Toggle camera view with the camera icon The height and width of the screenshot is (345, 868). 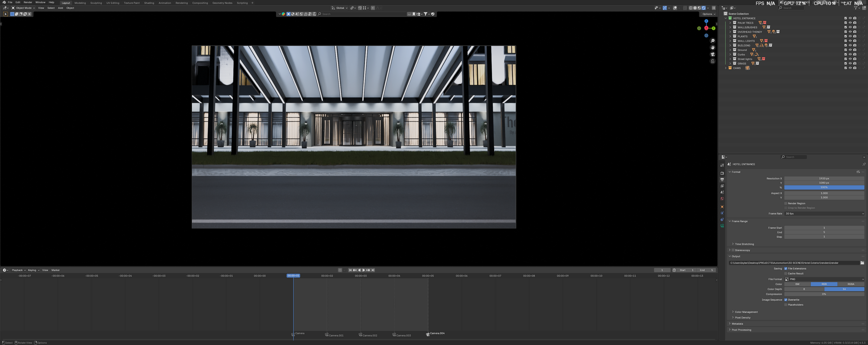coord(712,54)
